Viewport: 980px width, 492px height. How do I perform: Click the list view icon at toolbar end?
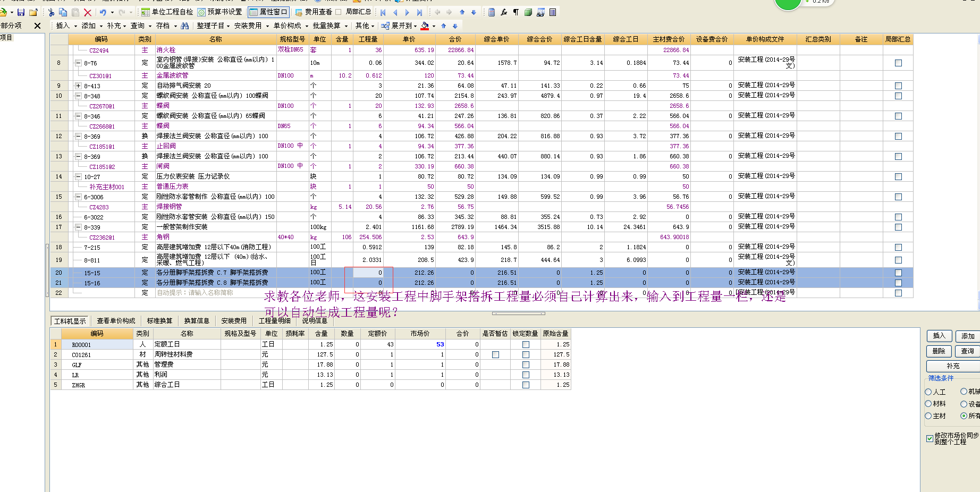553,12
